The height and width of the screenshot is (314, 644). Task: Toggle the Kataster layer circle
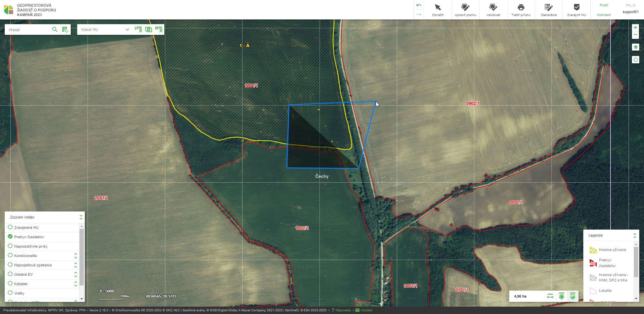coord(10,284)
